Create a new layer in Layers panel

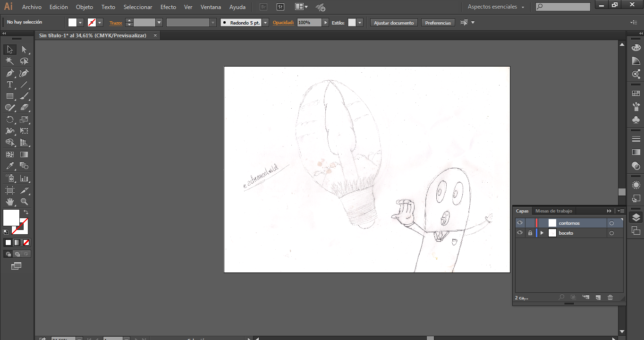pos(598,297)
